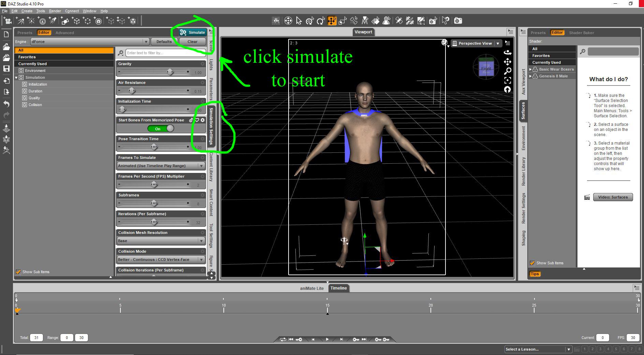Screen dimensions: 644x355
Task: Click the viewport frame selection icon
Action: pos(508,80)
